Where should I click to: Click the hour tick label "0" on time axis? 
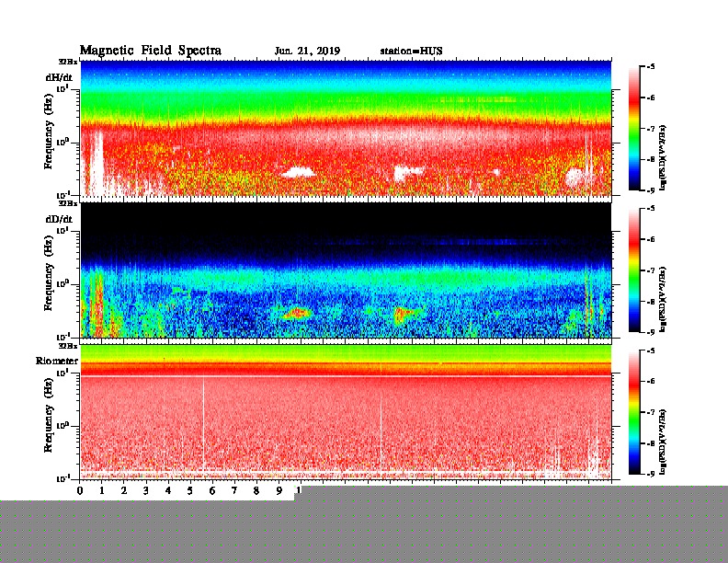[80, 490]
